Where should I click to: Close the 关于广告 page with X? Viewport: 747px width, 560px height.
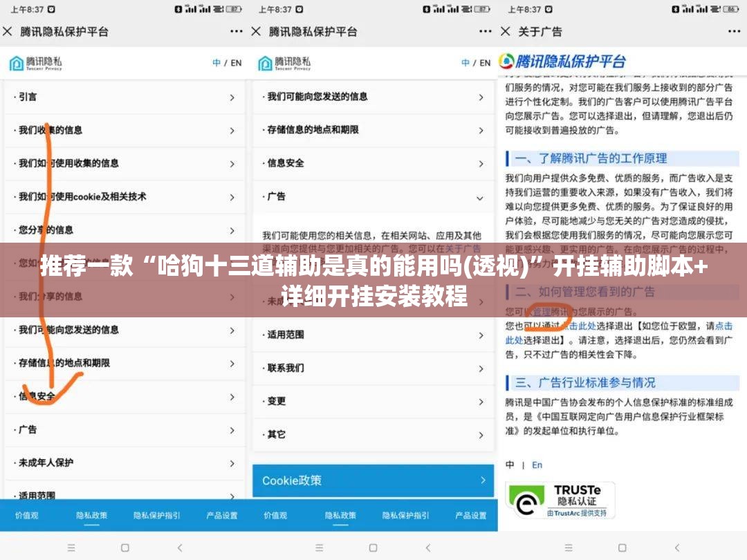click(x=506, y=31)
